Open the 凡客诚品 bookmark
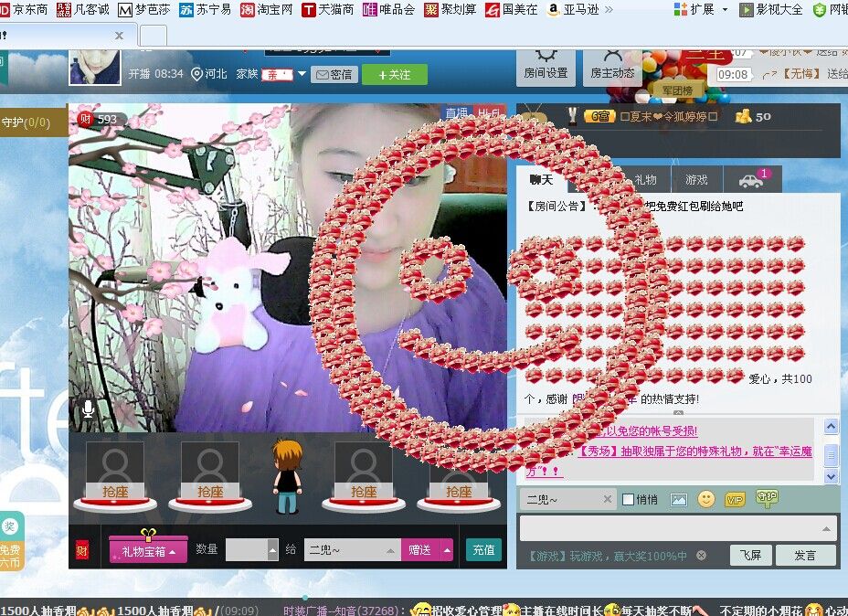The image size is (848, 616). tap(83, 9)
